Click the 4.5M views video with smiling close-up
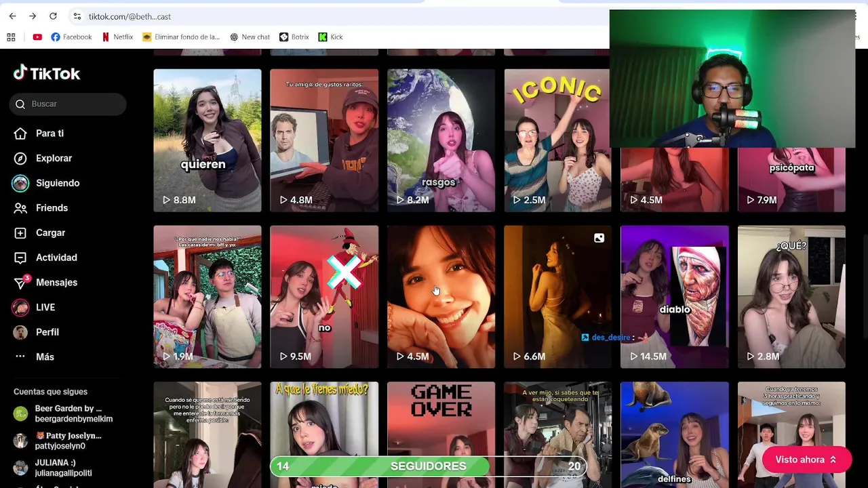This screenshot has width=868, height=488. point(441,297)
